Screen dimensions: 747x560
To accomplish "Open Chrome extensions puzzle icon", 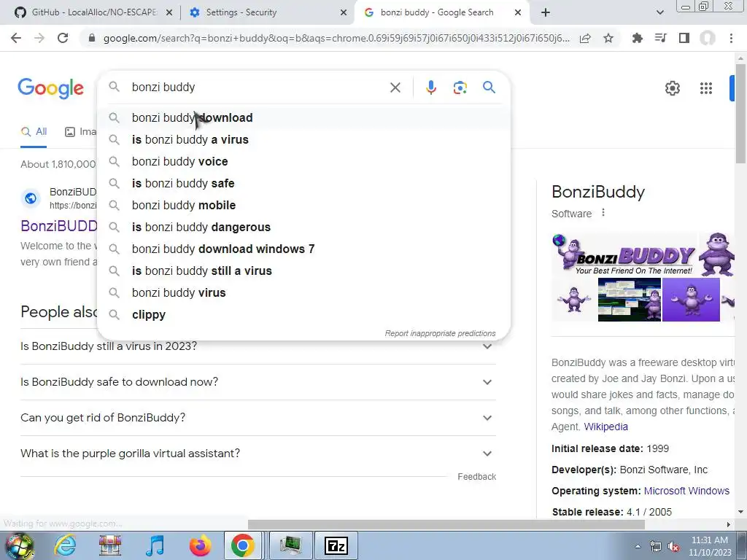I will 637,38.
